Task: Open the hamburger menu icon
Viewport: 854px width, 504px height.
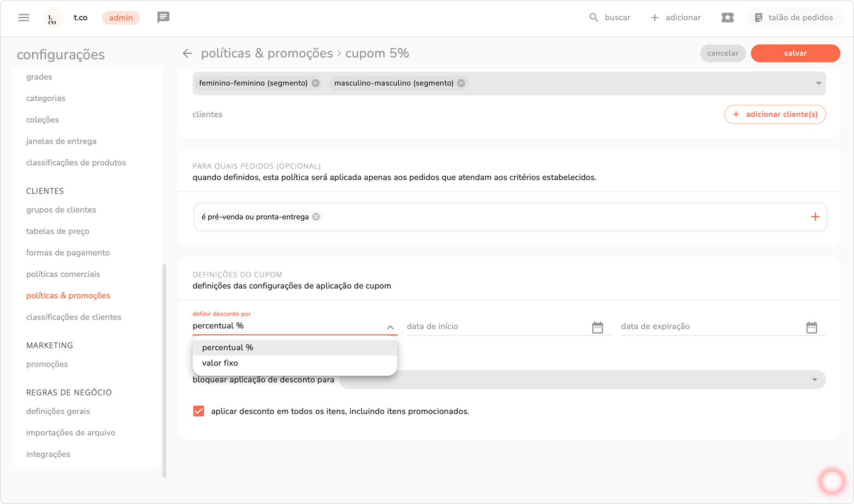Action: tap(24, 17)
